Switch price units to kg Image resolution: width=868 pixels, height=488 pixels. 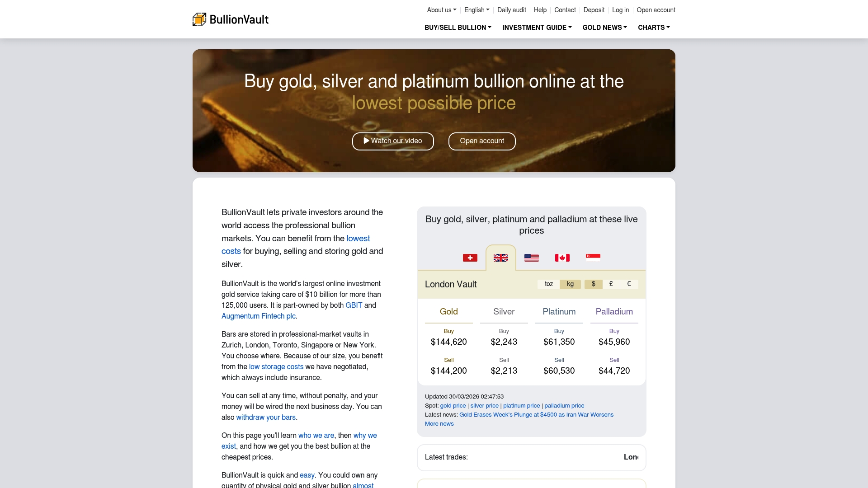pyautogui.click(x=570, y=284)
